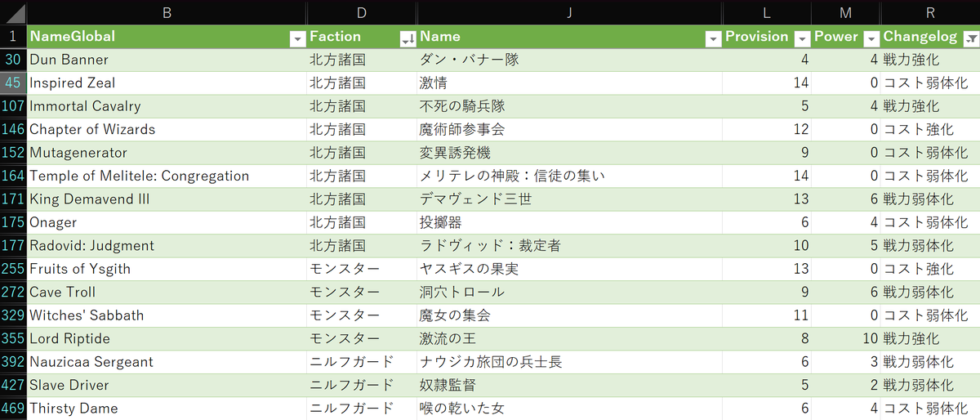Select row header 30
The height and width of the screenshot is (420, 980).
click(x=13, y=60)
